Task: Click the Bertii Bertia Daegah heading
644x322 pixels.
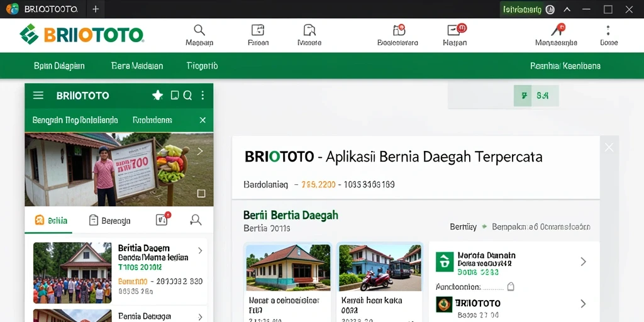Action: click(x=291, y=215)
